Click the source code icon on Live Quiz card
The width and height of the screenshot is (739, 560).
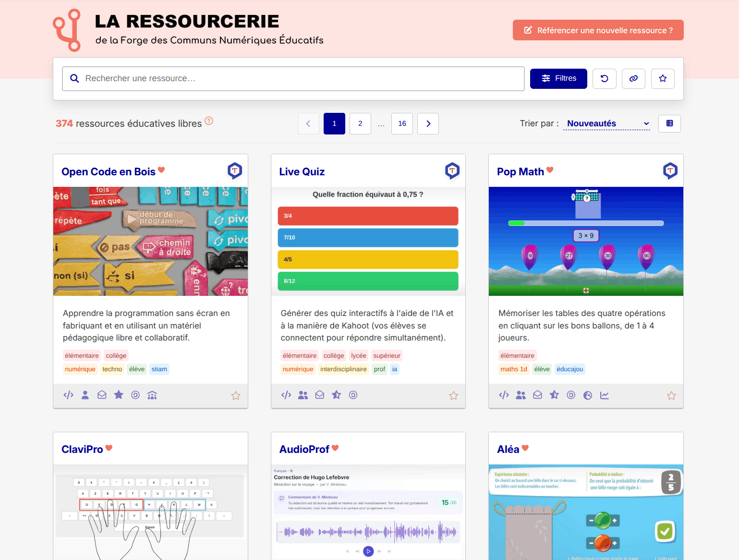(x=286, y=395)
